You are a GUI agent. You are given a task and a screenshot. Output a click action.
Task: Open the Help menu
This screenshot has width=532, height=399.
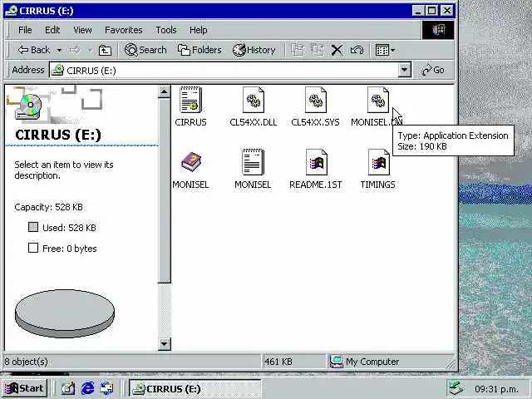198,30
